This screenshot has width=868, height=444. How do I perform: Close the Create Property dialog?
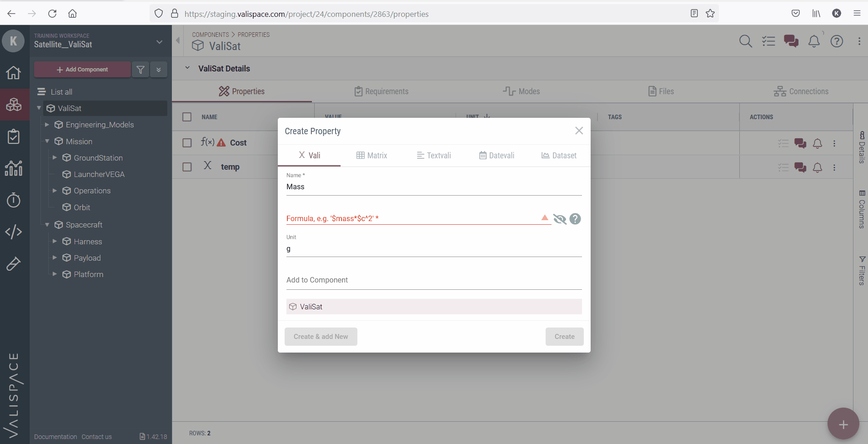[579, 131]
